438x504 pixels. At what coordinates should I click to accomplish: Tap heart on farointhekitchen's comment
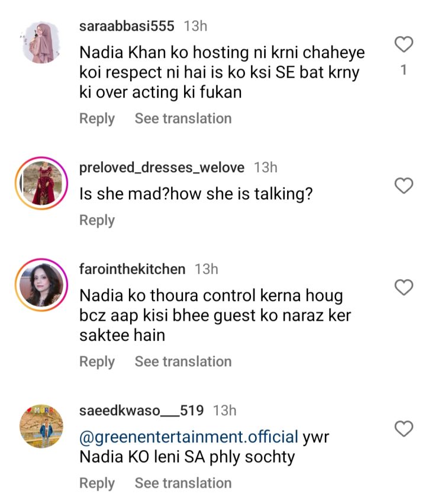coord(404,288)
